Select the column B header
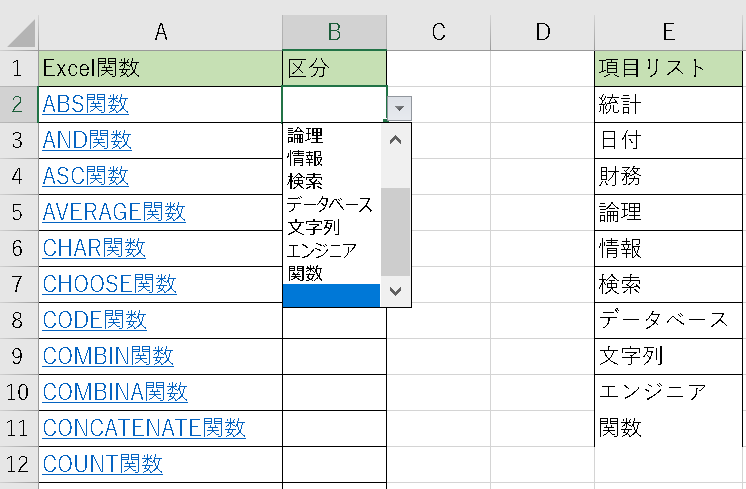Image resolution: width=746 pixels, height=489 pixels. click(334, 31)
